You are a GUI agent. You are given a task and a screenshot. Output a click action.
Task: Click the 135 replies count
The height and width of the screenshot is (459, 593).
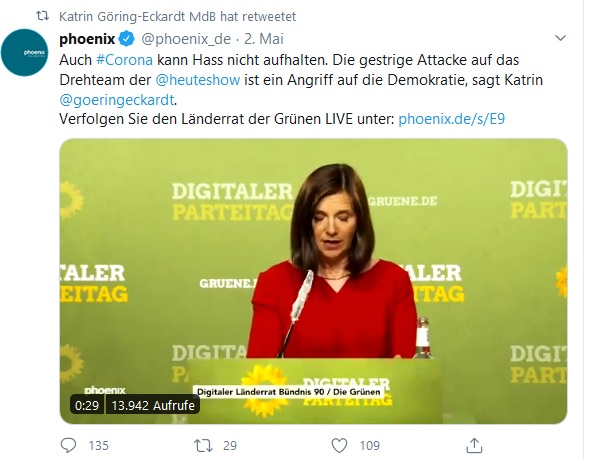[x=99, y=446]
